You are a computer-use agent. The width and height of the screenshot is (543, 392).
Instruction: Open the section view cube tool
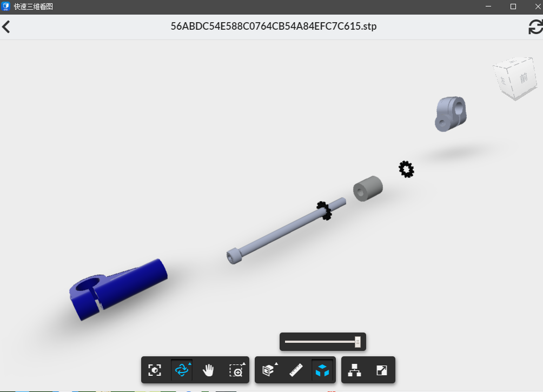click(268, 370)
